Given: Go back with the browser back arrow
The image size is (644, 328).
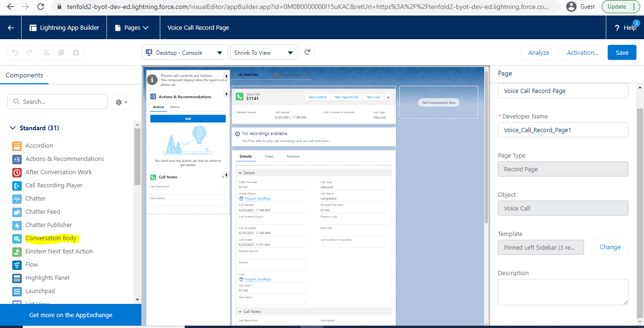Looking at the screenshot, I should [10, 7].
